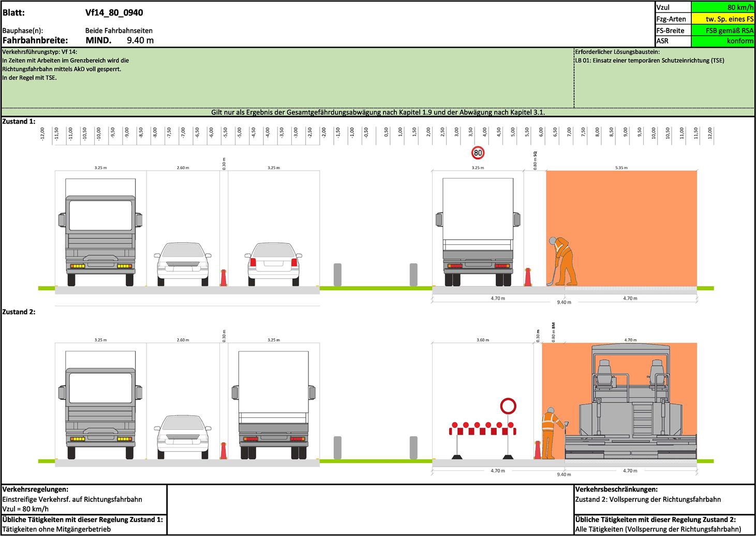Click the green konform ASR cell
Screen dimensions: 756x536
723,41
